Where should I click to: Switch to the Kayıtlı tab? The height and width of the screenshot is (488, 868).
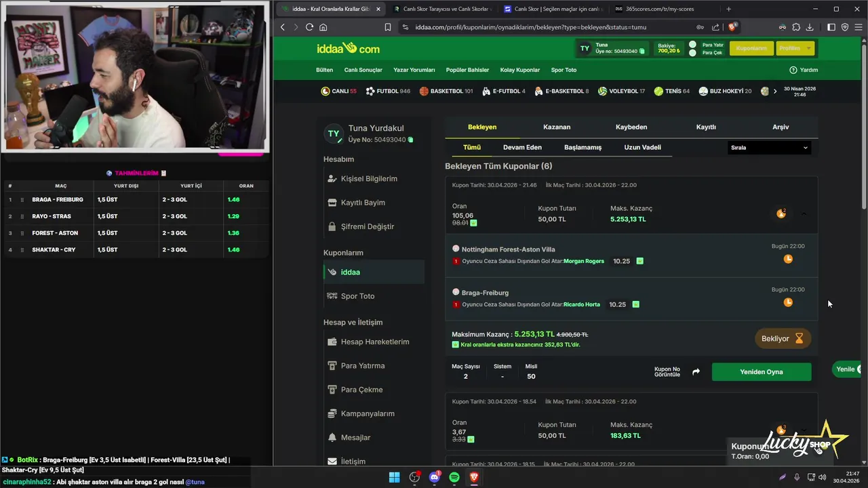[x=706, y=127]
